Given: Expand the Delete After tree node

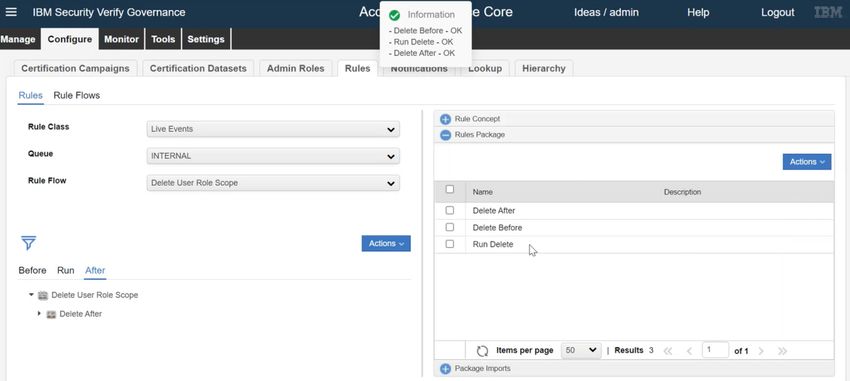Looking at the screenshot, I should tap(39, 314).
